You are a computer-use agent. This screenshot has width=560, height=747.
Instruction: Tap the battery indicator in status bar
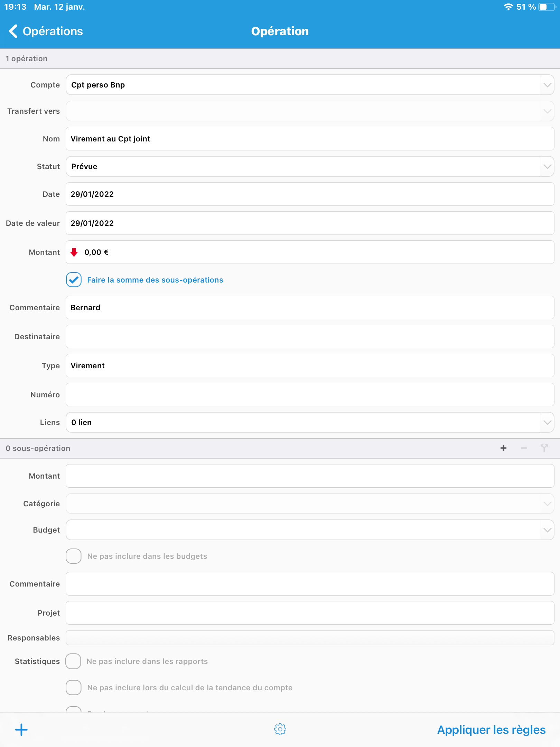(x=547, y=7)
